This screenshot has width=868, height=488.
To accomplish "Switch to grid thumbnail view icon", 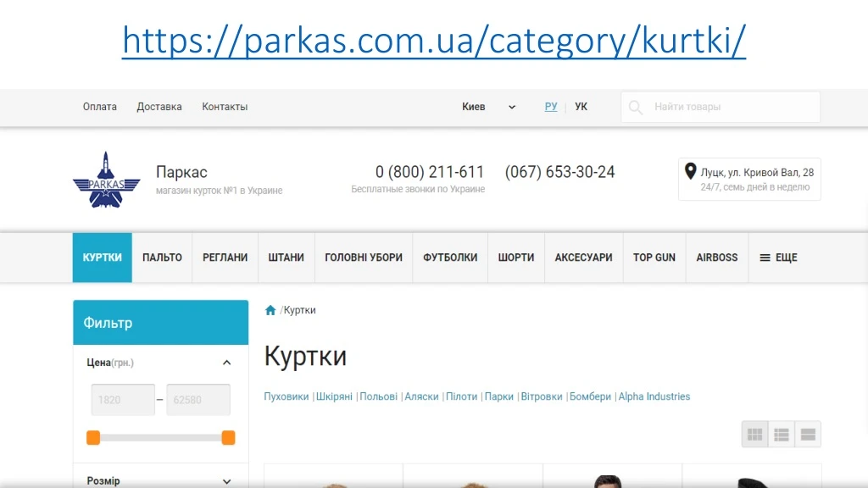I will point(754,435).
